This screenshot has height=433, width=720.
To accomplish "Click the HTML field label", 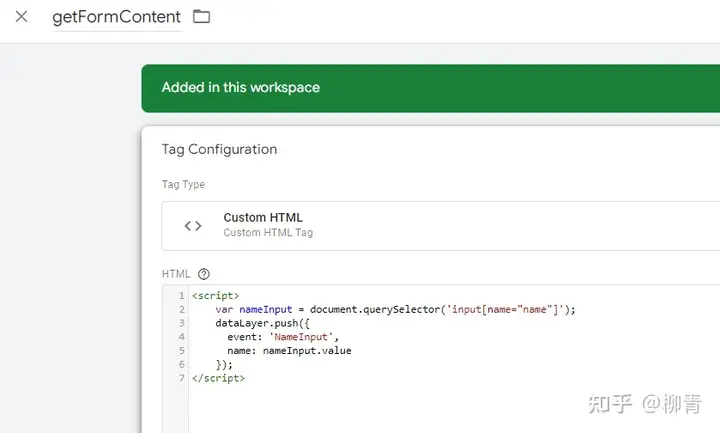I will pos(175,274).
